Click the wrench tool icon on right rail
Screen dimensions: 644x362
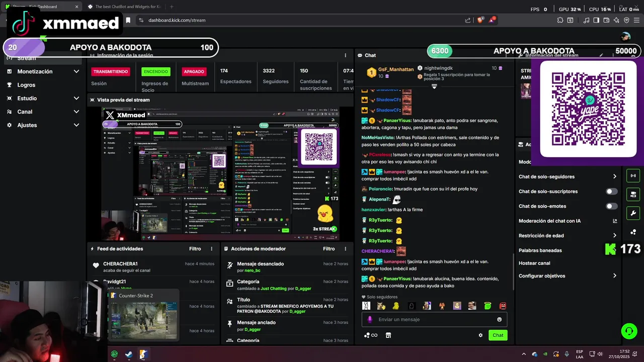633,213
